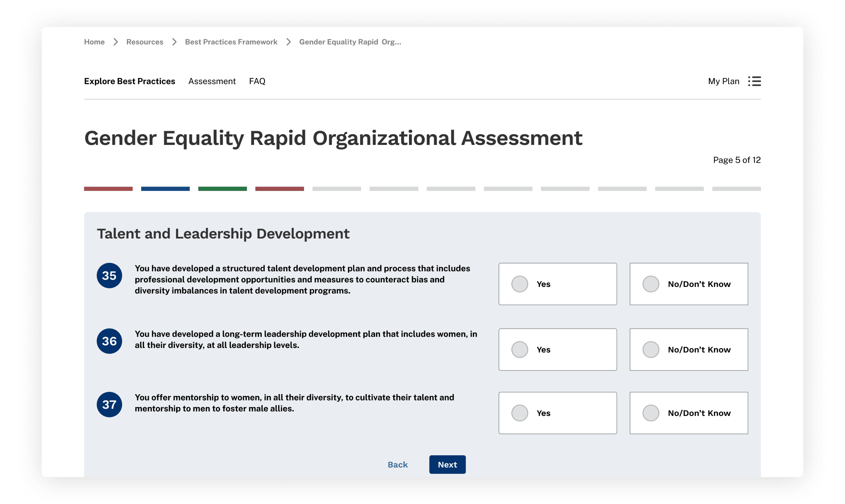Click question number 35 badge
Viewport: 845px width, 504px height.
(109, 275)
